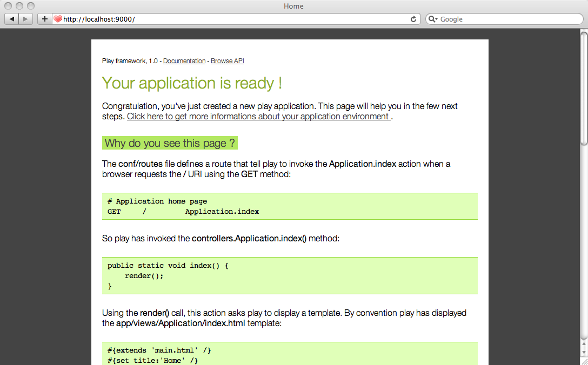Click the heart favicon beside the URL
The width and height of the screenshot is (588, 365).
[x=58, y=19]
